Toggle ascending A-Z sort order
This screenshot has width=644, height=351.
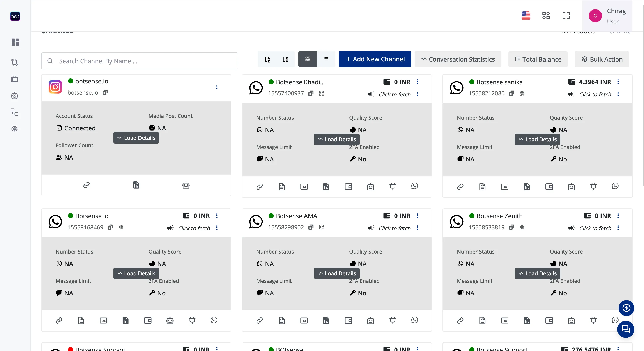click(267, 60)
